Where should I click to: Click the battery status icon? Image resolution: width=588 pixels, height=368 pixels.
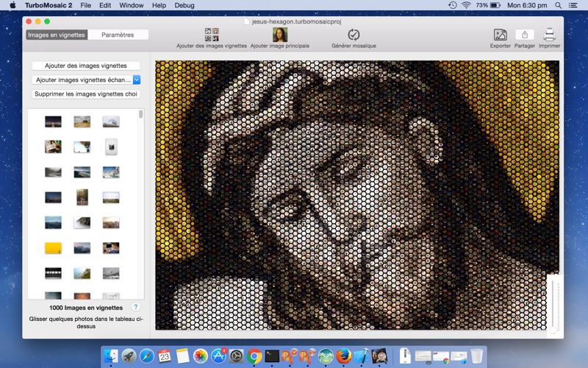[x=495, y=5]
